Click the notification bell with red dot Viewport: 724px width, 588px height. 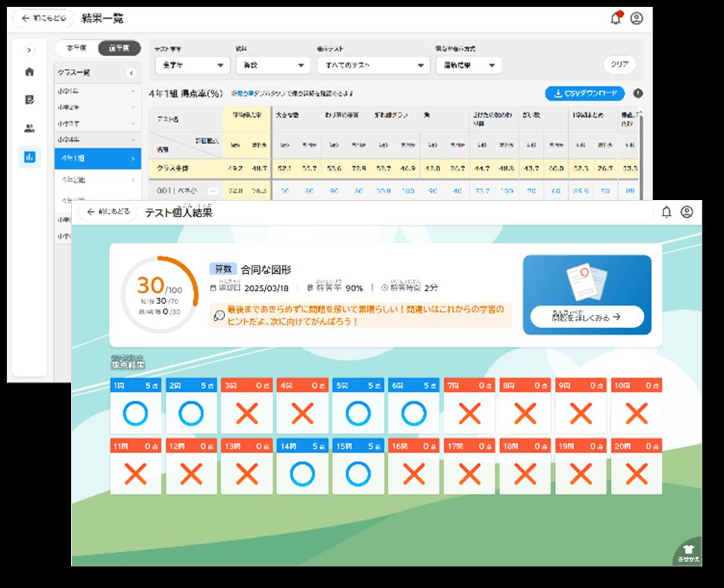[615, 18]
